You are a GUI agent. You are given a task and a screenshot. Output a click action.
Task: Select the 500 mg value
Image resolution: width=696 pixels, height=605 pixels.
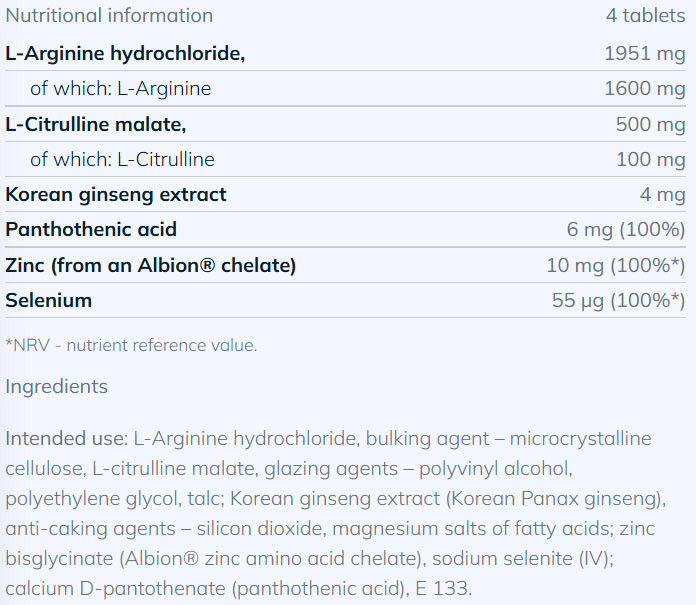point(651,124)
